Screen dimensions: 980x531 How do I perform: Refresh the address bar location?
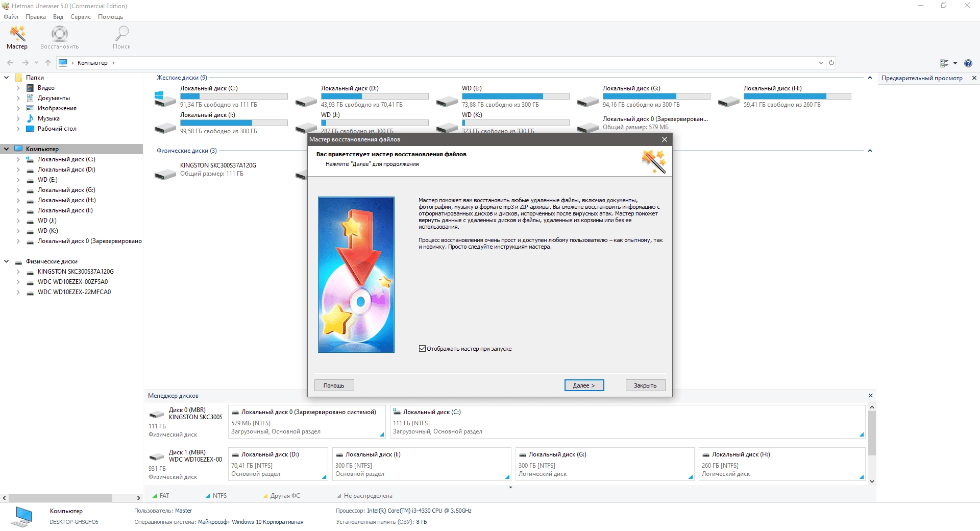(x=831, y=63)
